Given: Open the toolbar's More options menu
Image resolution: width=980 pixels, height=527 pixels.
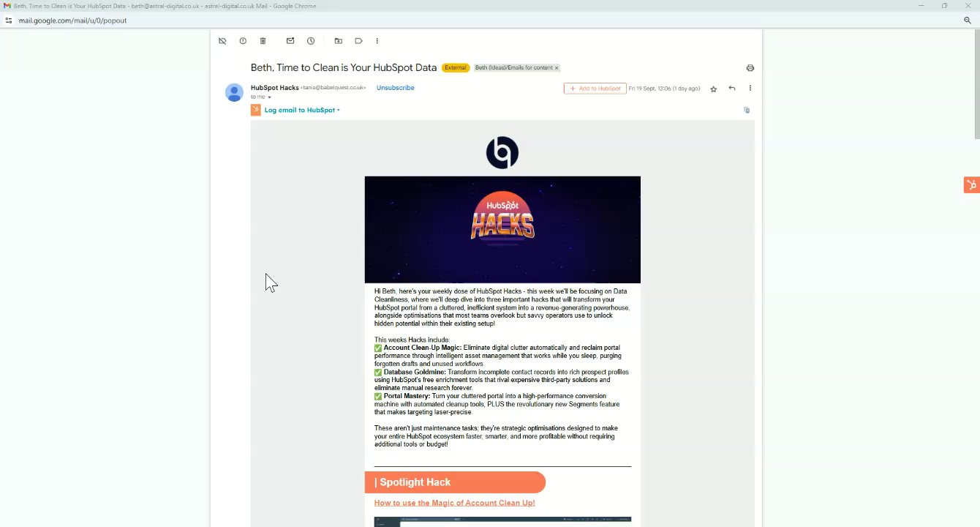Looking at the screenshot, I should click(377, 41).
